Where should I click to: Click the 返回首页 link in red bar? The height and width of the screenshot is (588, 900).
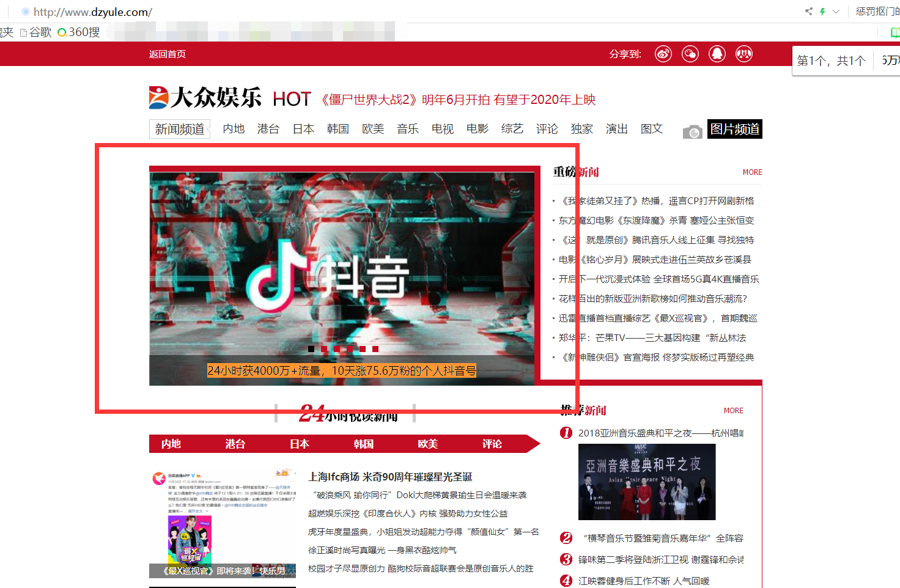point(168,54)
